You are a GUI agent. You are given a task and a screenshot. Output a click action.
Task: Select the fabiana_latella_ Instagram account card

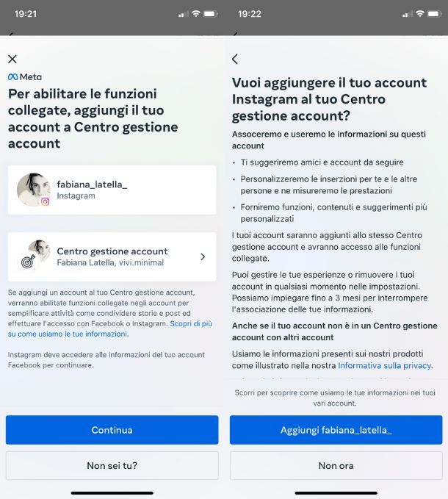(112, 190)
